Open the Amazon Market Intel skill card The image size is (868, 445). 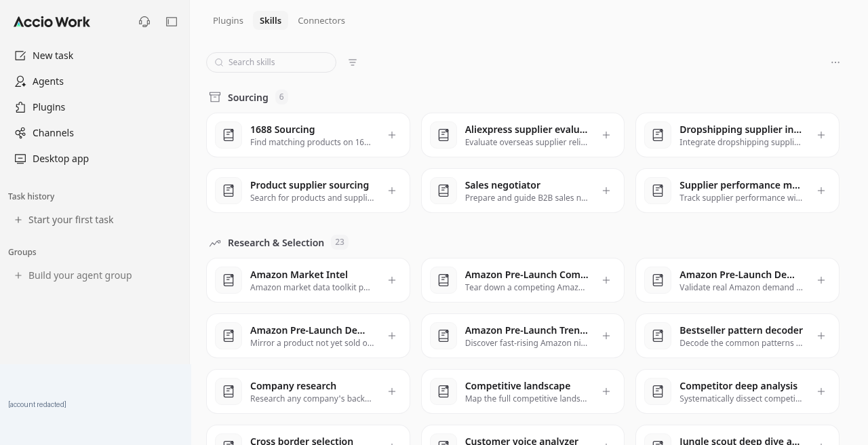[308, 280]
